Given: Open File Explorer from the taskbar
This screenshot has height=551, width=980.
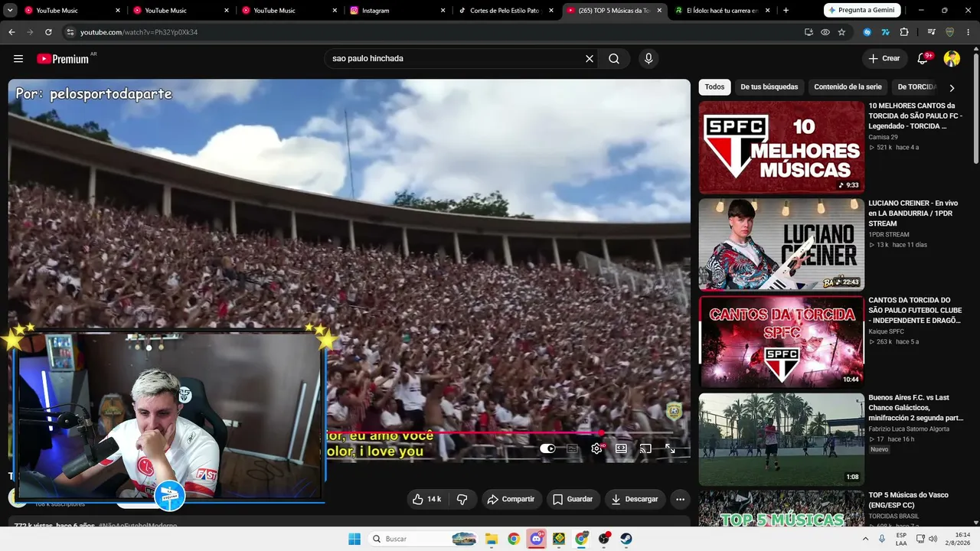Looking at the screenshot, I should pos(492,539).
